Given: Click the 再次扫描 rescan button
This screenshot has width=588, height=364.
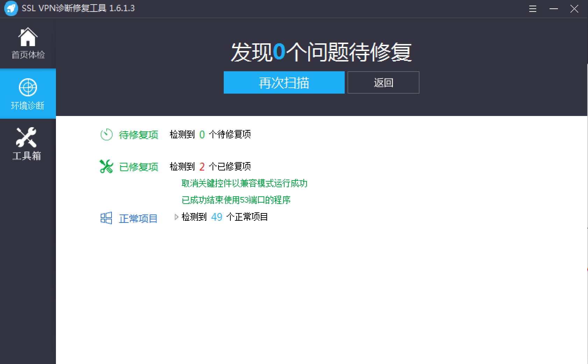Looking at the screenshot, I should pos(284,82).
